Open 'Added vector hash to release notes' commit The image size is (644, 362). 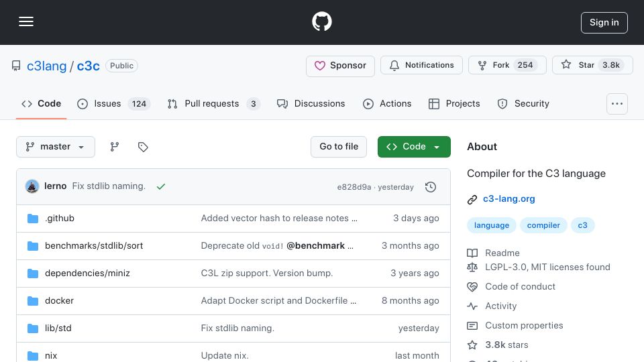point(279,219)
